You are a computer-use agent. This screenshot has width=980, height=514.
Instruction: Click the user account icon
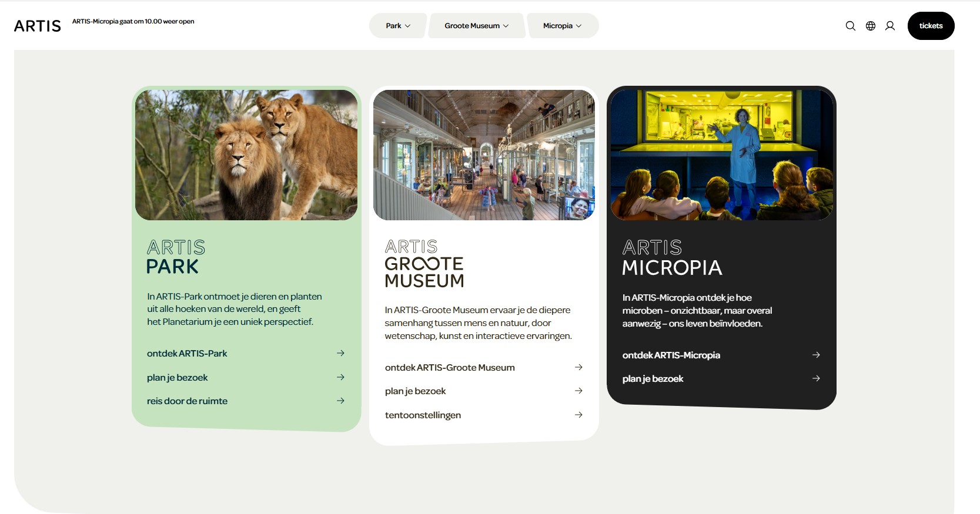[890, 26]
